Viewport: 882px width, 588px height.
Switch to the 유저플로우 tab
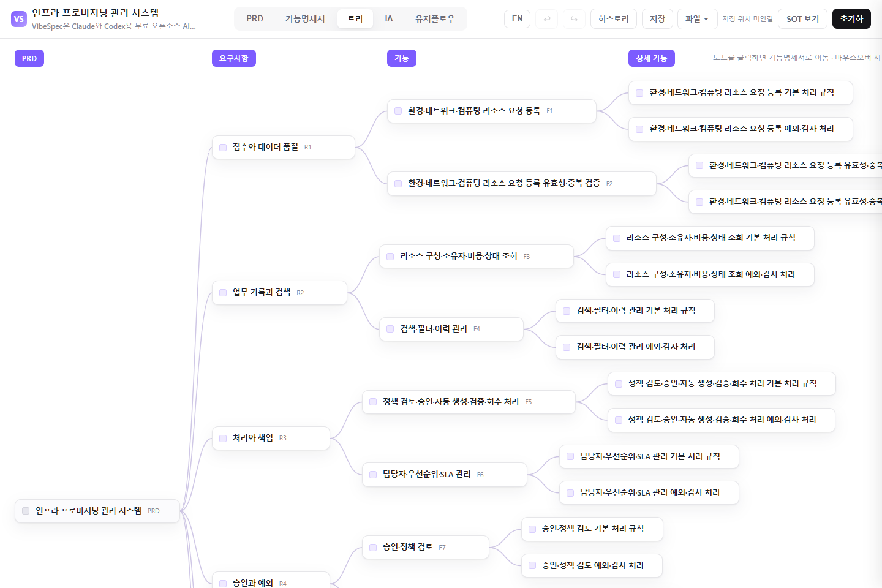coord(435,19)
